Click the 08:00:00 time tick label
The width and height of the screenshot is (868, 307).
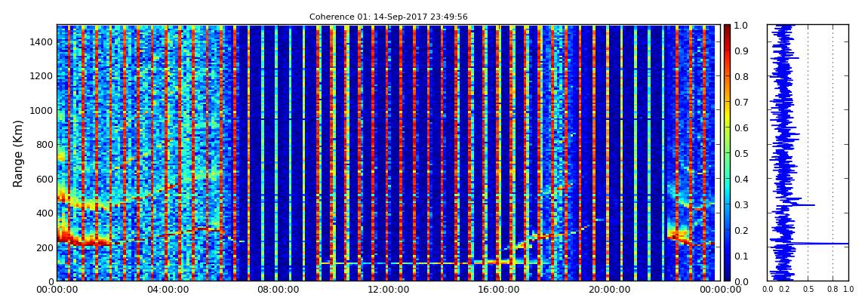pyautogui.click(x=276, y=290)
